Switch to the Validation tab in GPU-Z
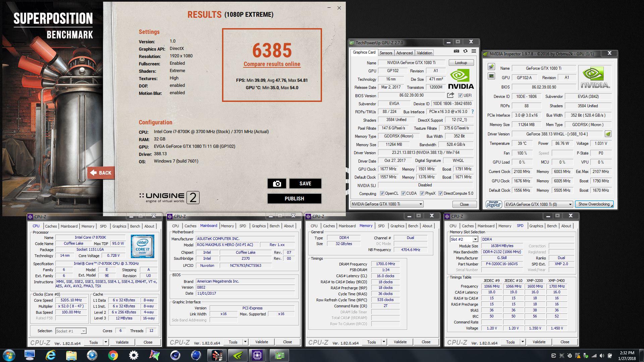Screen dimensions: 644x362 pyautogui.click(x=424, y=53)
